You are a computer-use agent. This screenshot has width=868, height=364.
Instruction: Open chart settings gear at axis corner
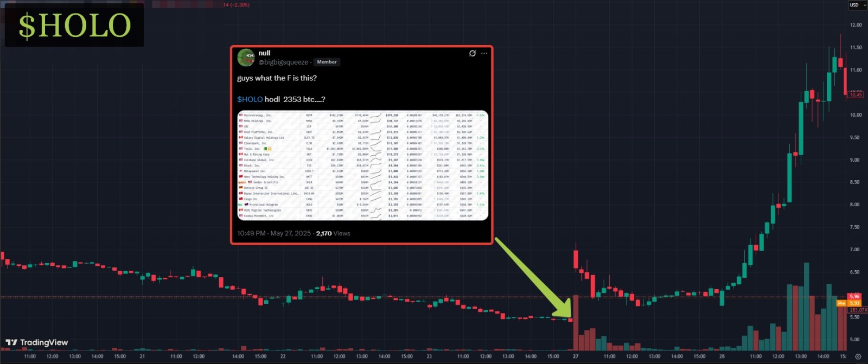pos(858,356)
